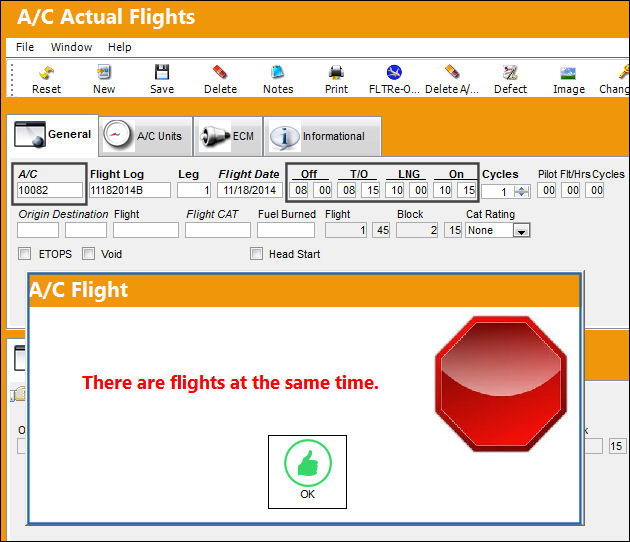Open the Defect toolbar option

click(510, 80)
